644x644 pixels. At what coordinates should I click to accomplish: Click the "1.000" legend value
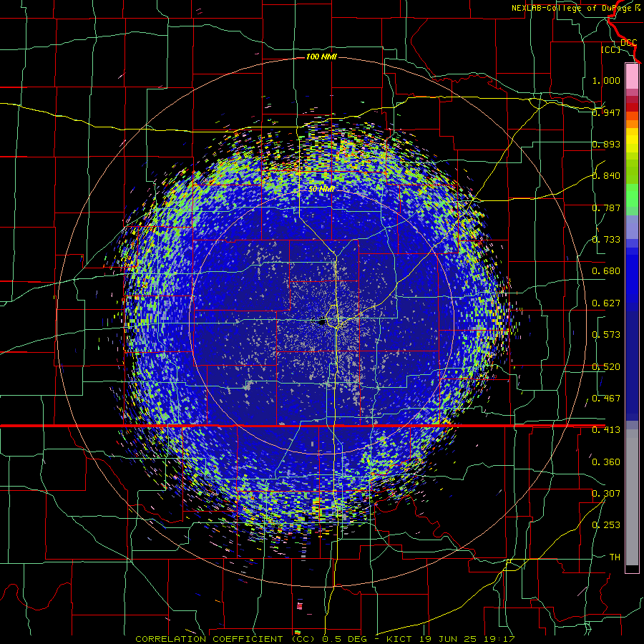pyautogui.click(x=606, y=80)
